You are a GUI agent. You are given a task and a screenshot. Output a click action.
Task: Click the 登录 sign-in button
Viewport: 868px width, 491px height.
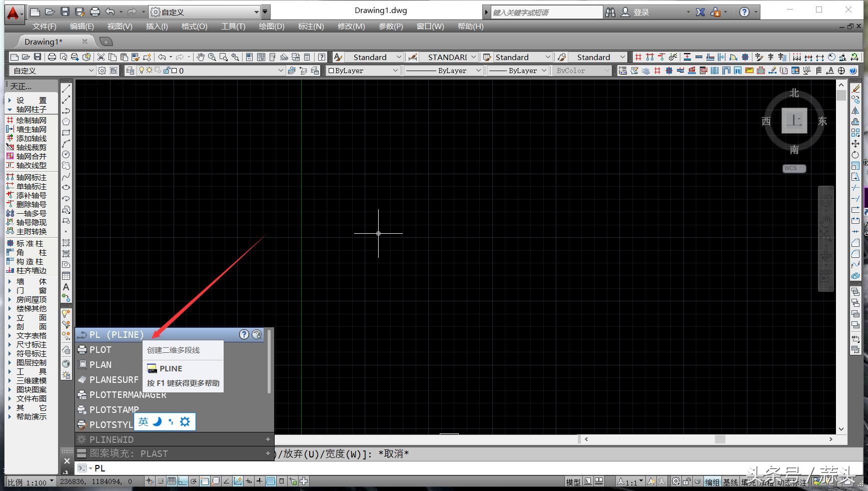(x=636, y=12)
